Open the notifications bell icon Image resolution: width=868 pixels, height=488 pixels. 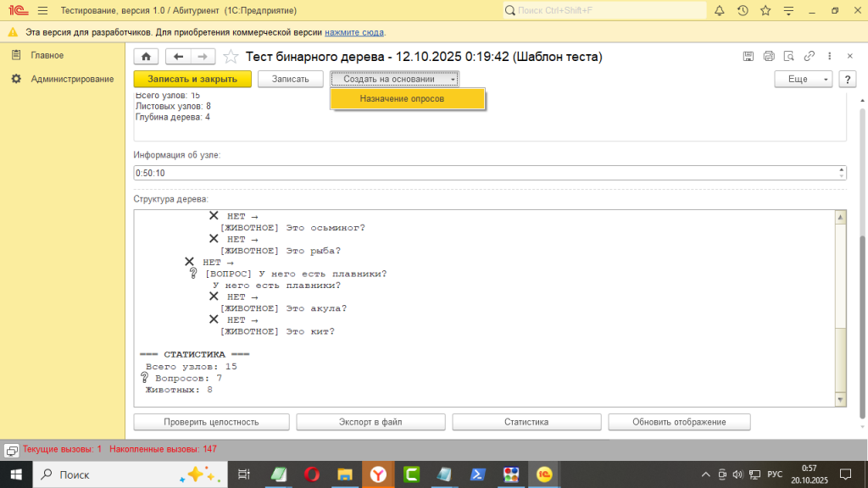pyautogui.click(x=719, y=10)
